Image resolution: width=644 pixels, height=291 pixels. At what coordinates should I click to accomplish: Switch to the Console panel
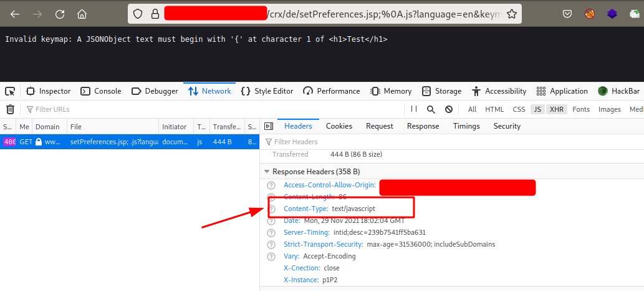[101, 91]
